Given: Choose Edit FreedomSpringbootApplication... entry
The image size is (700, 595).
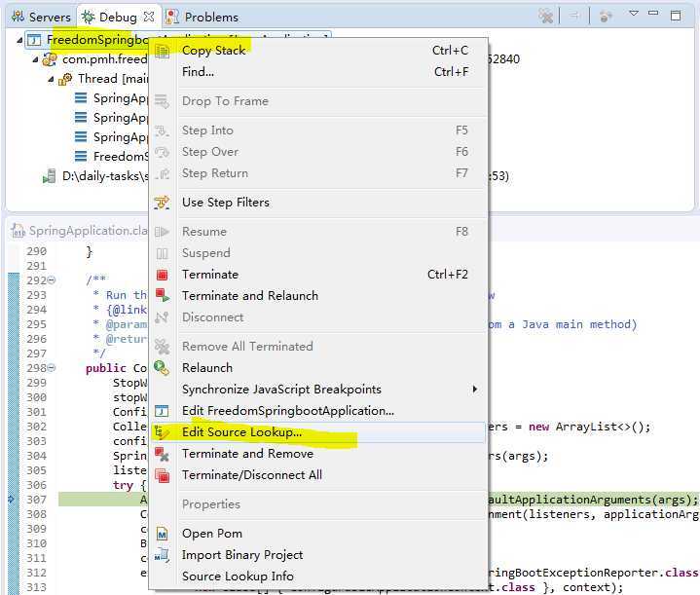Looking at the screenshot, I should [318, 411].
